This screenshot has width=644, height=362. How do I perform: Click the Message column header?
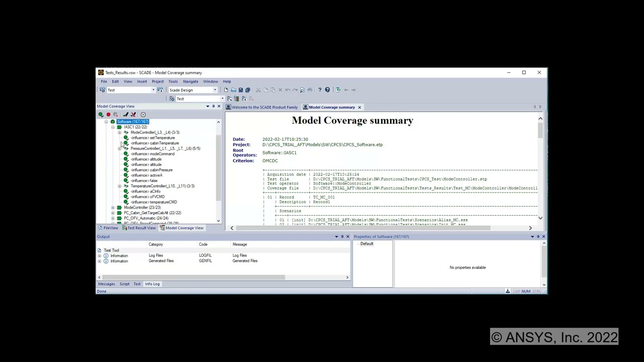(x=239, y=244)
